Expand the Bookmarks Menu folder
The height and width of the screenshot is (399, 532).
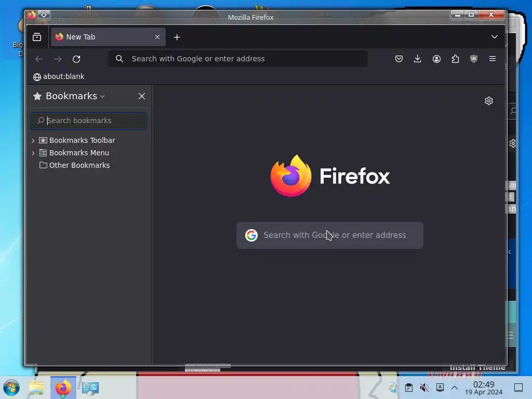tap(33, 153)
